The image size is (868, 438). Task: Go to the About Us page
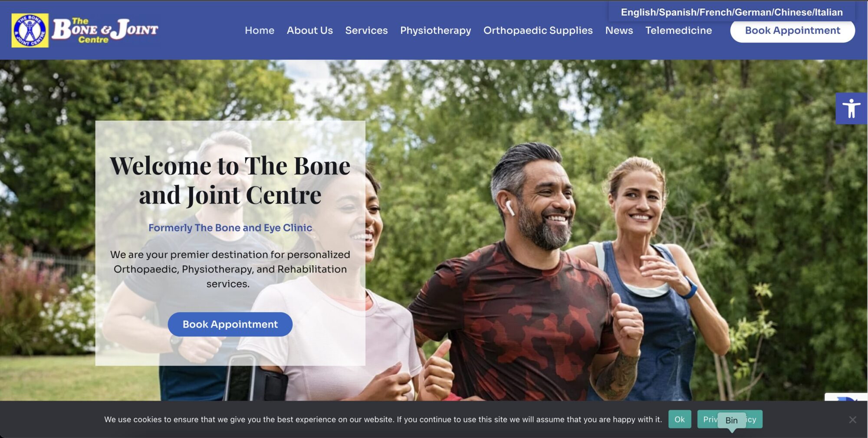[310, 30]
